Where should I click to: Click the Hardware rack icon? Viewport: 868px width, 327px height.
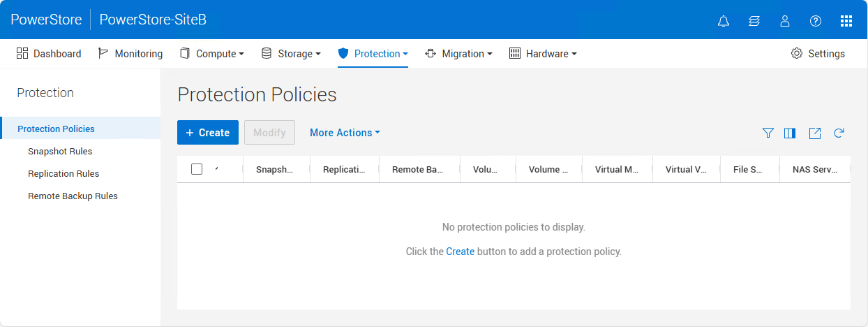coord(515,54)
